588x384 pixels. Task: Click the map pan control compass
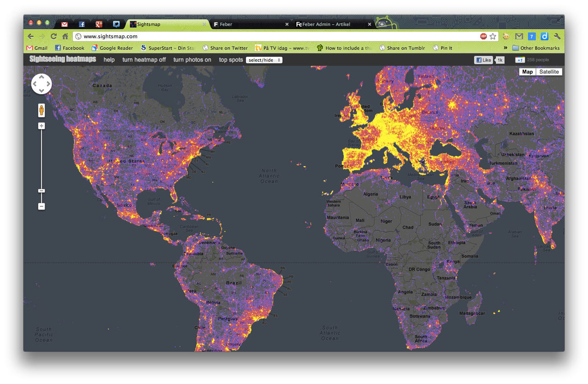click(x=41, y=84)
